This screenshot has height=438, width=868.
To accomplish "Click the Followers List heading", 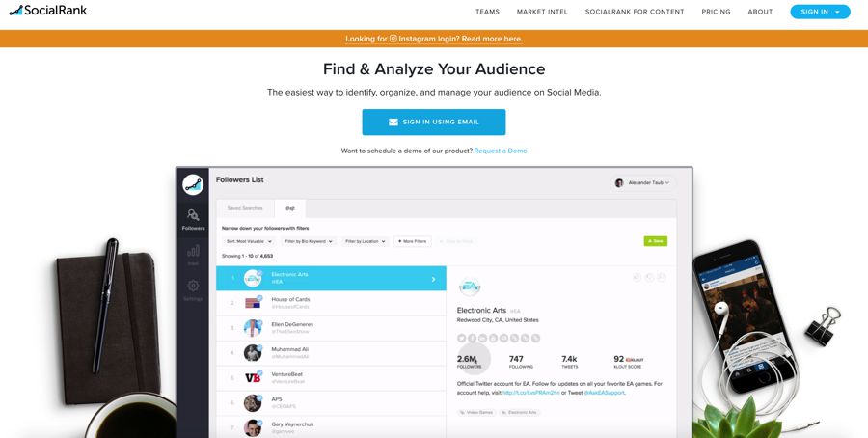I will pos(240,180).
